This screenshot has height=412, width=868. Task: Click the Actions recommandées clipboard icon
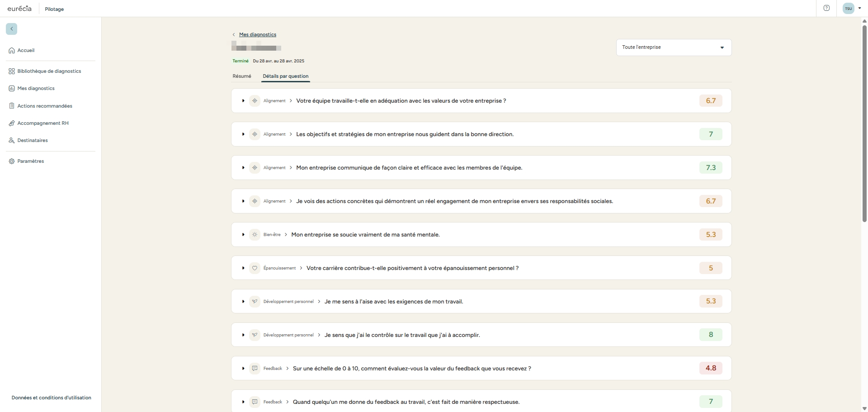[x=12, y=106]
